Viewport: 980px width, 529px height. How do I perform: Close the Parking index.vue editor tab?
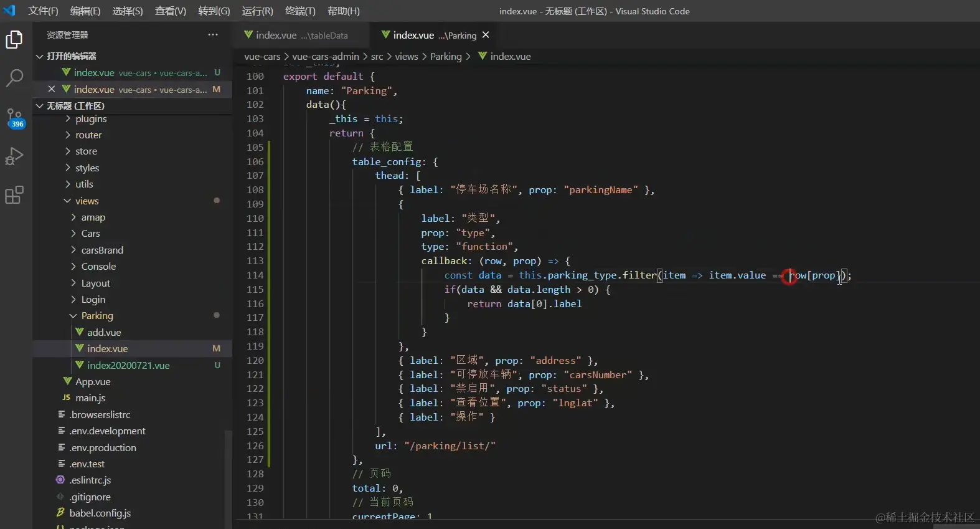pyautogui.click(x=486, y=35)
